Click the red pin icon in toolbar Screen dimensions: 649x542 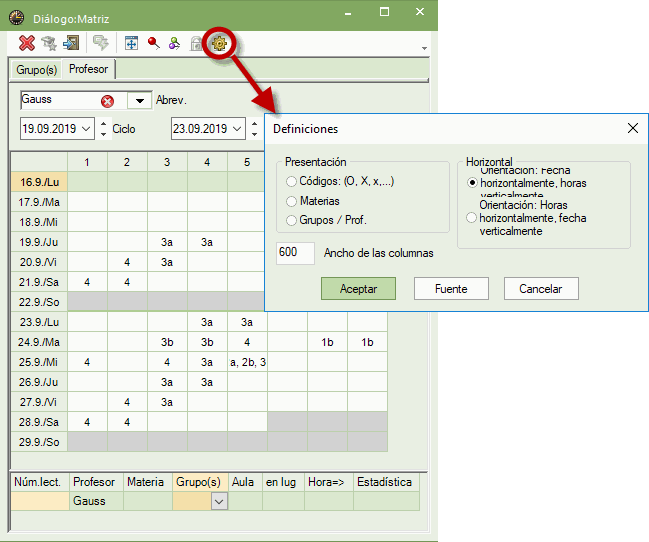click(x=154, y=43)
